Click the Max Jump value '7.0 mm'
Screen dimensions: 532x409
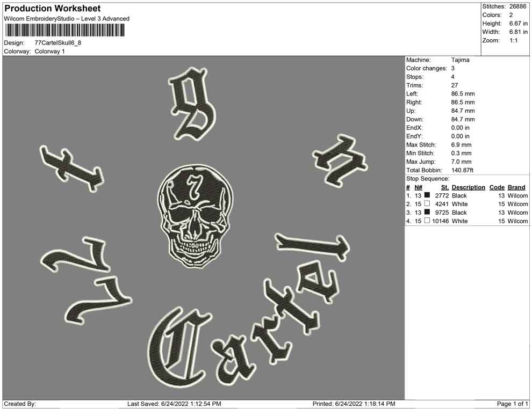461,162
